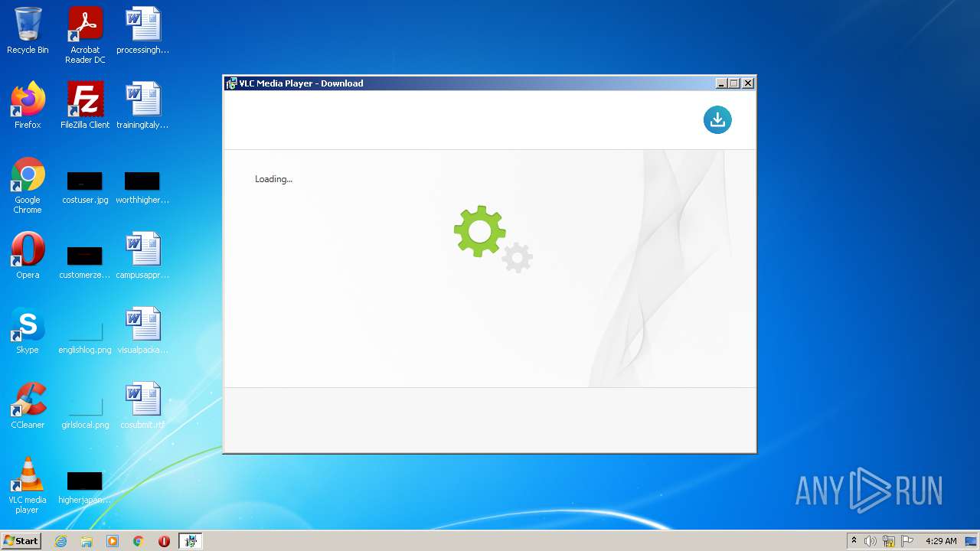Open Opera from the taskbar
The height and width of the screenshot is (551, 980).
coord(164,541)
